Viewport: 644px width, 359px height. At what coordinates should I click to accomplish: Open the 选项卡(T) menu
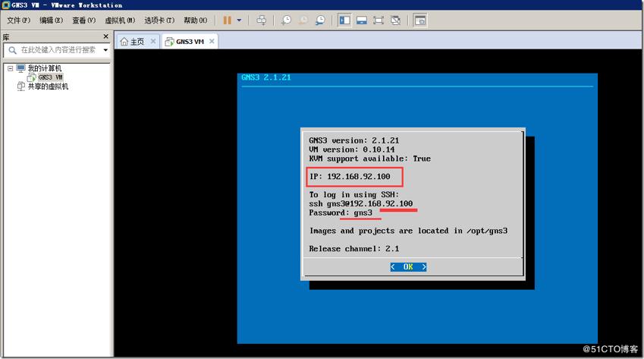[x=159, y=20]
